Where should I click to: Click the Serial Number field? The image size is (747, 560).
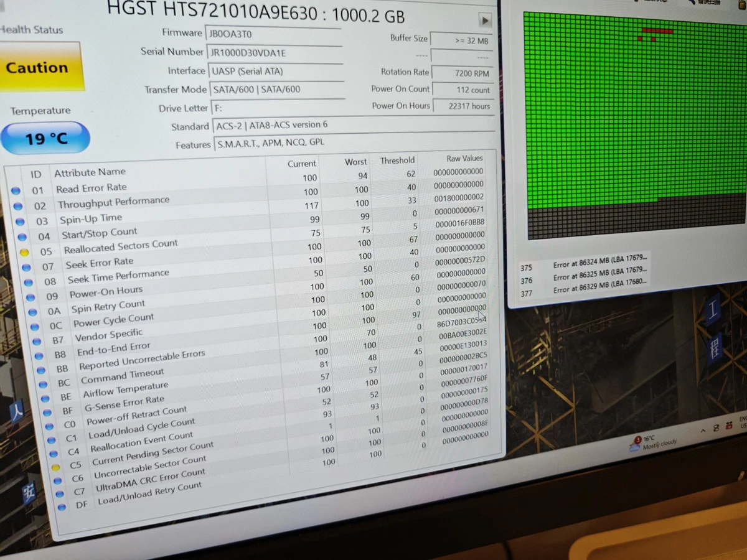click(275, 53)
